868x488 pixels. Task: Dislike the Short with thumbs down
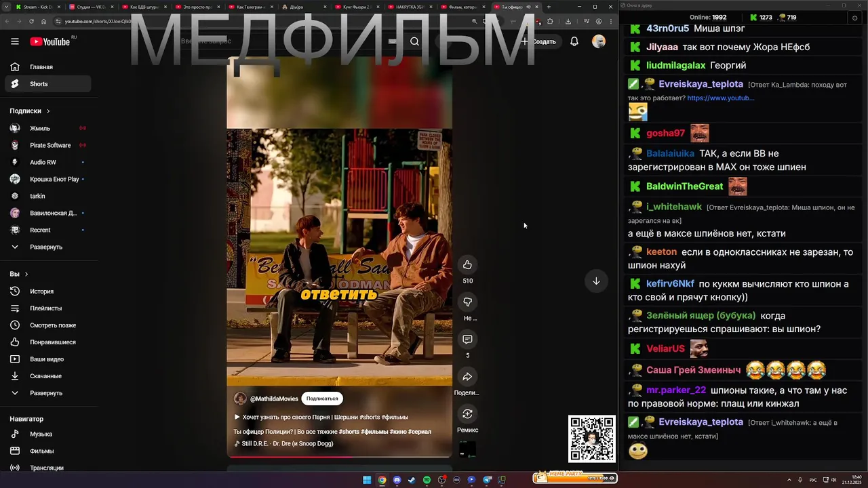pos(467,302)
